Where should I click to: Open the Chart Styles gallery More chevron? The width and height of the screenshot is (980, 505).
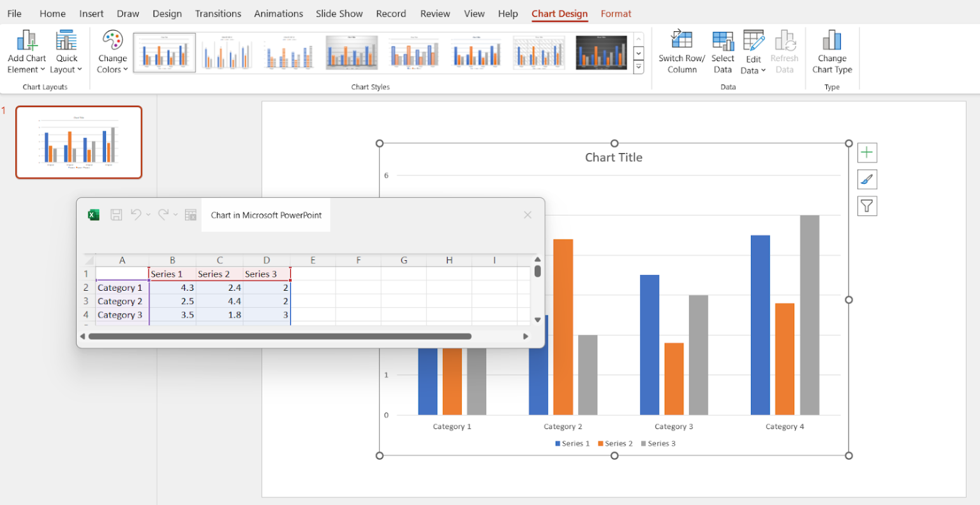click(x=638, y=67)
